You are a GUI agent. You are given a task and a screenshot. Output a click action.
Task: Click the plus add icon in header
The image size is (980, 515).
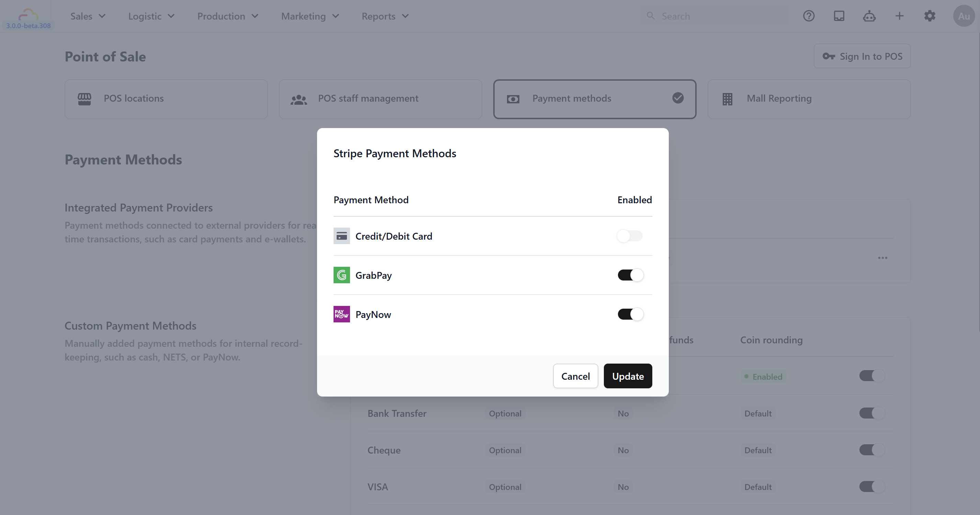coord(899,16)
